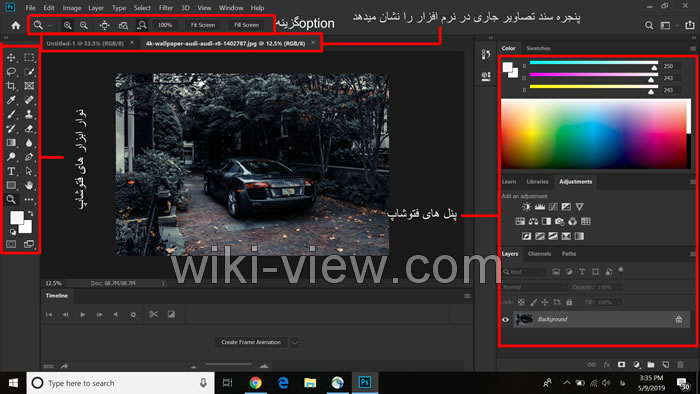Select the Clone Stamp tool
700x394 pixels.
point(29,114)
